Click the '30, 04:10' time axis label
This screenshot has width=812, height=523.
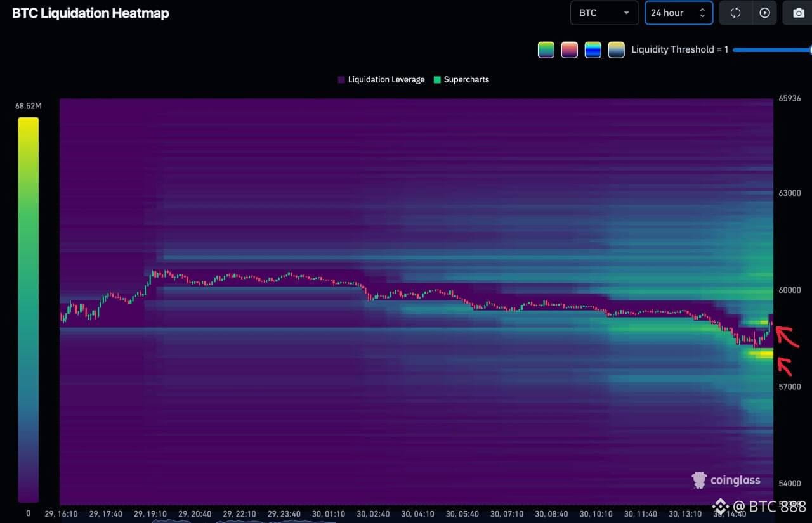click(x=417, y=513)
